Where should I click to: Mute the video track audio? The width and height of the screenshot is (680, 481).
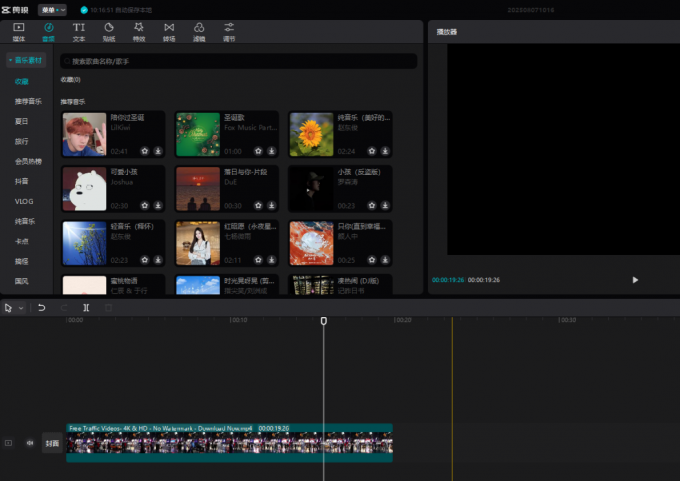point(29,442)
